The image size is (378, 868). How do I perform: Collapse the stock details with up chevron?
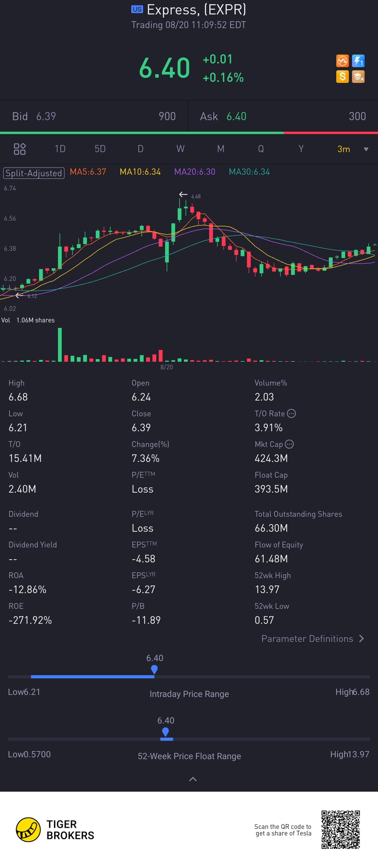(193, 779)
